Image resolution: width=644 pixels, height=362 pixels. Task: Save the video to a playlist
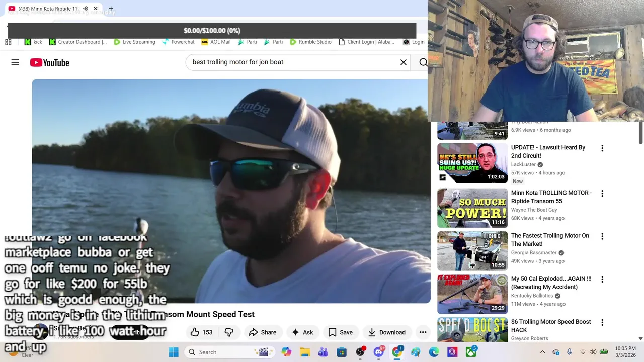[340, 332]
